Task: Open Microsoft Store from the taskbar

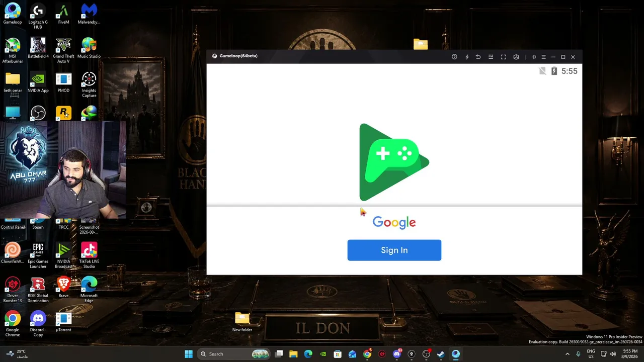Action: coord(338,354)
